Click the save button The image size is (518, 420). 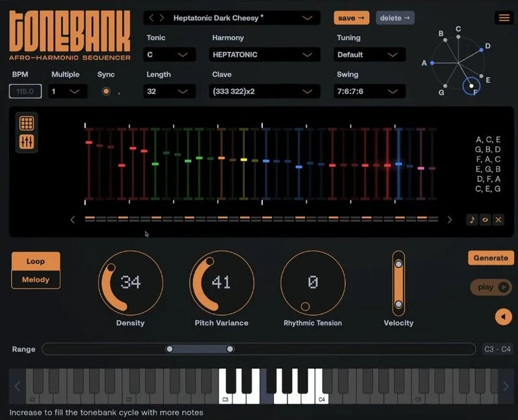(x=352, y=18)
